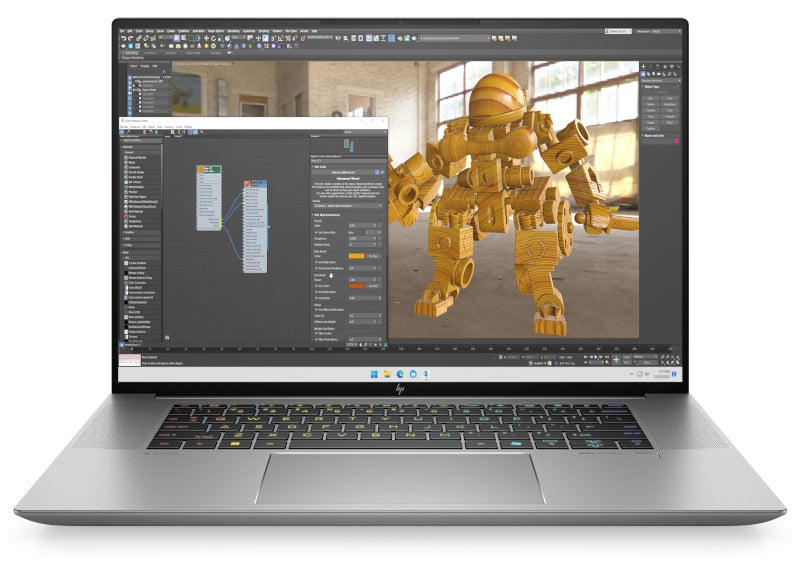The height and width of the screenshot is (570, 800).
Task: Open the Create tab in command panel
Action: (x=643, y=66)
